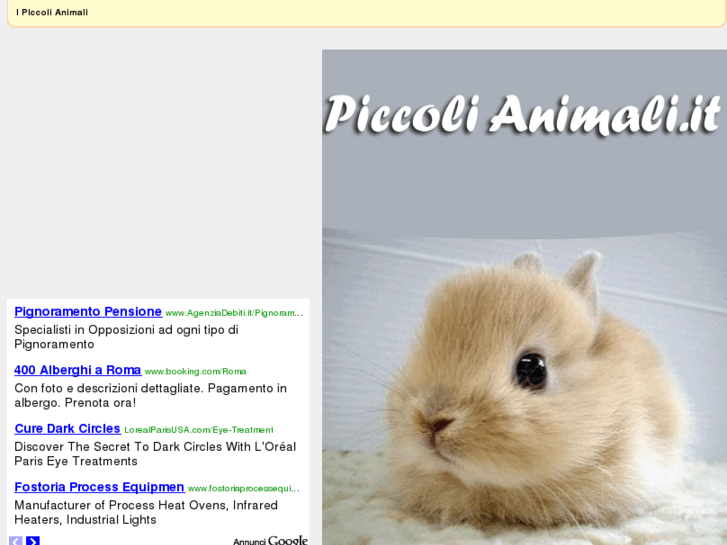This screenshot has height=545, width=727.
Task: Click the Annunci Google label
Action: 270,541
